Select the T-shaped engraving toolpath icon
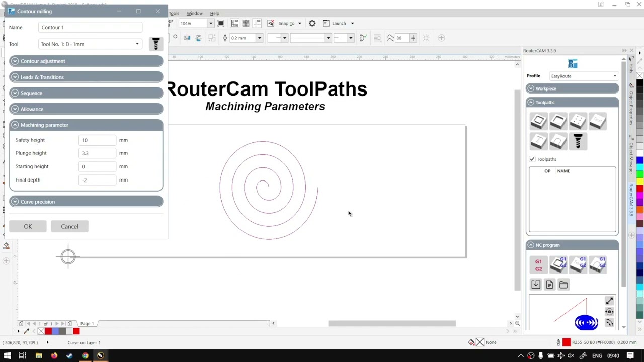 [538, 142]
